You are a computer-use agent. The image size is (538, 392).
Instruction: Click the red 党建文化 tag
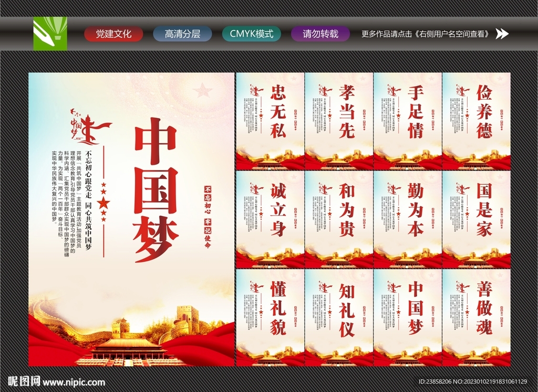(x=114, y=34)
